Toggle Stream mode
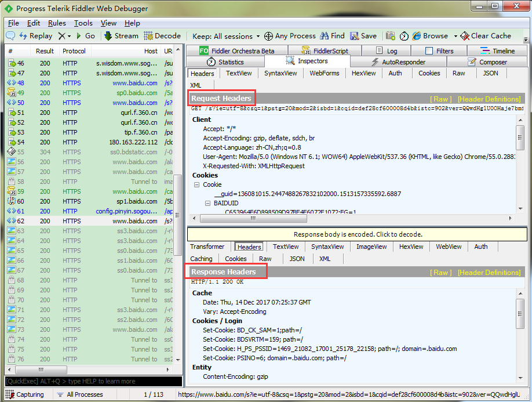The image size is (532, 402). (122, 35)
